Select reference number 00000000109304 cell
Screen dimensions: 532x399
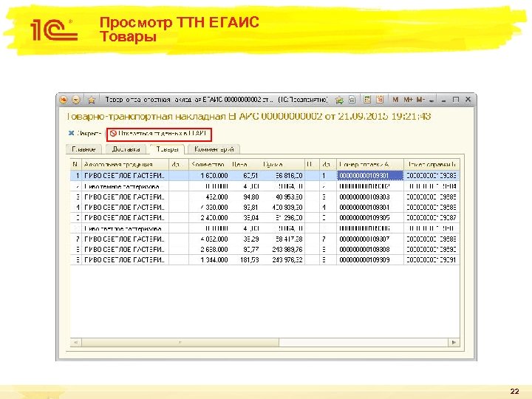pyautogui.click(x=370, y=208)
